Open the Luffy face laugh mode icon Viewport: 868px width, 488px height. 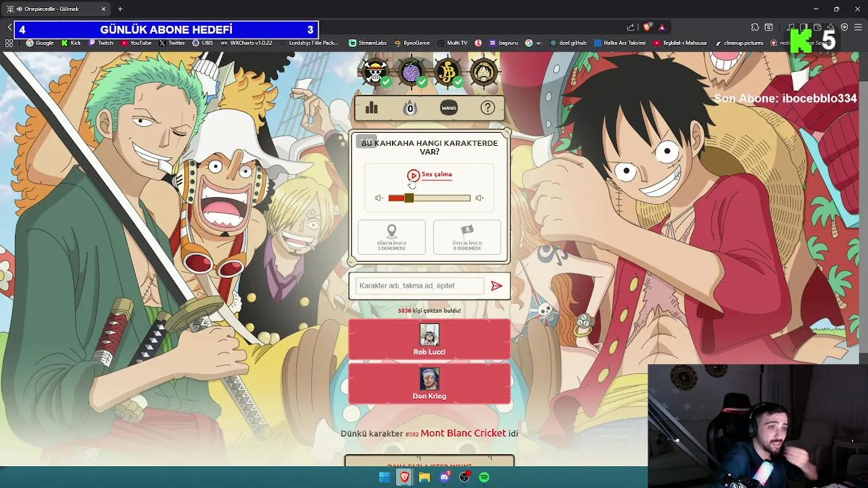point(484,72)
